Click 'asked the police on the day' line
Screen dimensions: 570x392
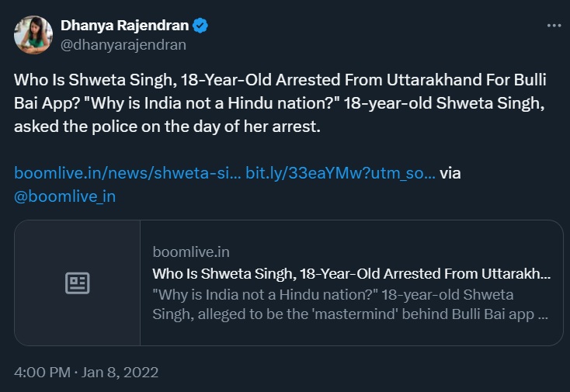click(x=167, y=127)
